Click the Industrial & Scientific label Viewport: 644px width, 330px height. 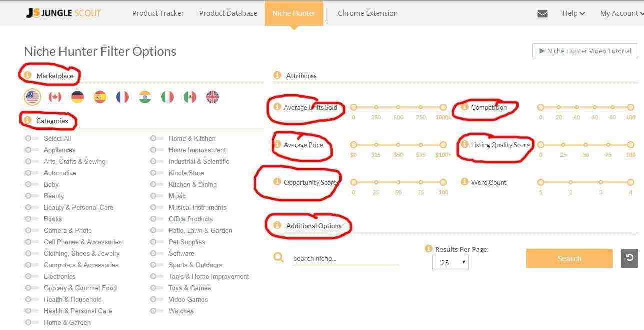pyautogui.click(x=199, y=161)
